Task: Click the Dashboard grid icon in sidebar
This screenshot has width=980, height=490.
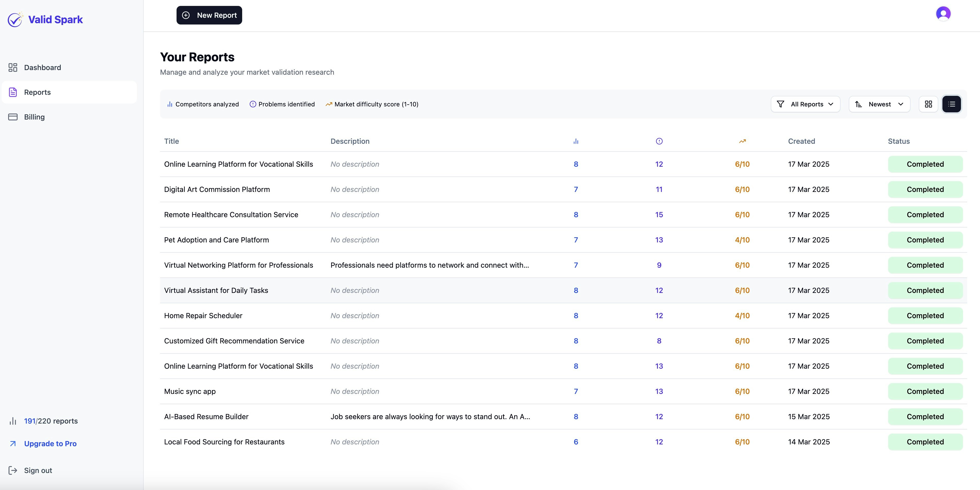Action: point(13,67)
